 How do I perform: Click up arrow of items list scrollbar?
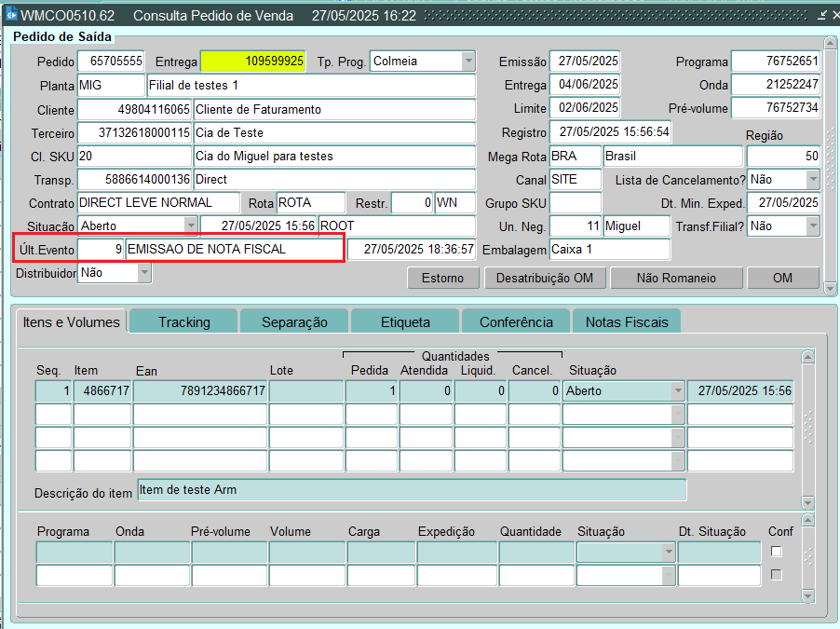(807, 356)
